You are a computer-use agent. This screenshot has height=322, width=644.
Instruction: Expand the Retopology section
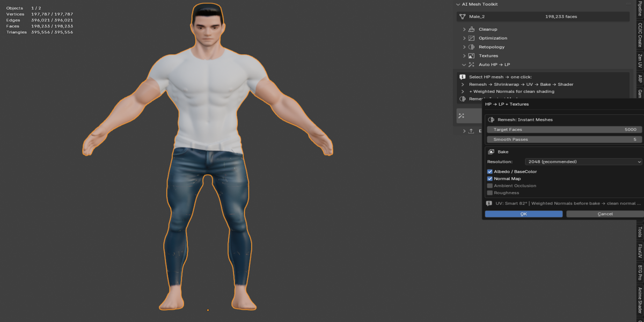[x=464, y=47]
